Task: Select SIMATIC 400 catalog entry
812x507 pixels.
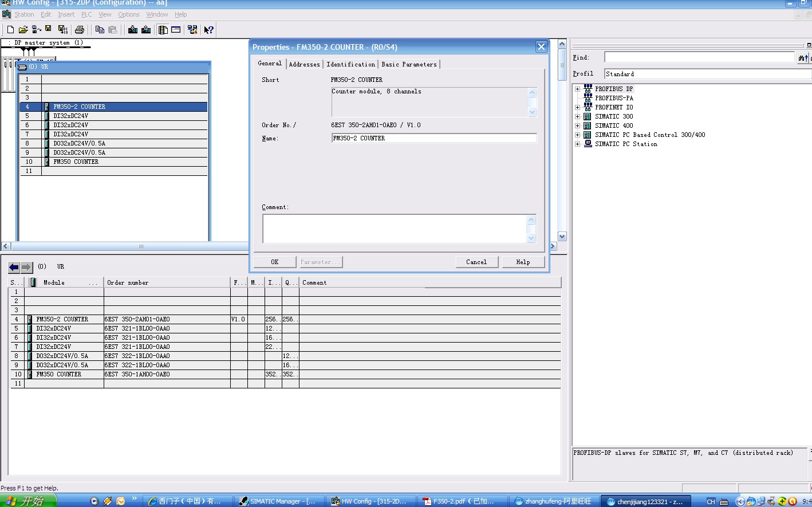Action: point(614,125)
